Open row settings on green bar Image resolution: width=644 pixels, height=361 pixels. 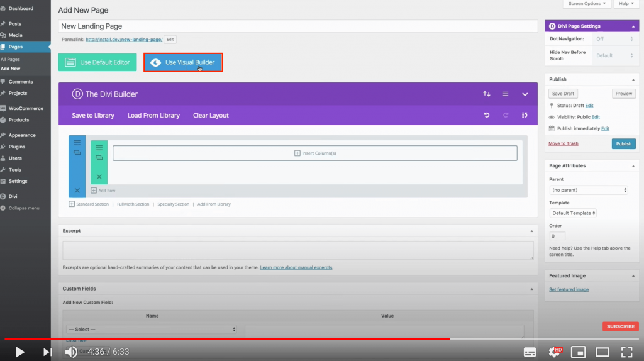pos(99,147)
